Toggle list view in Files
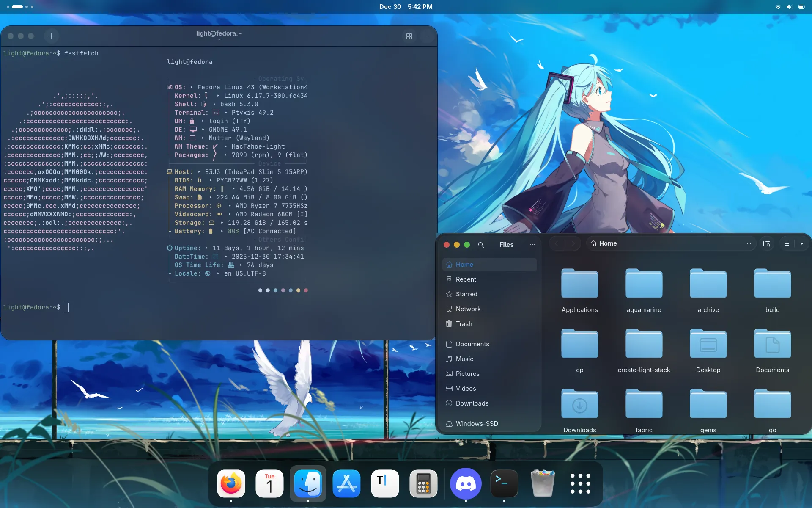 [x=787, y=243]
